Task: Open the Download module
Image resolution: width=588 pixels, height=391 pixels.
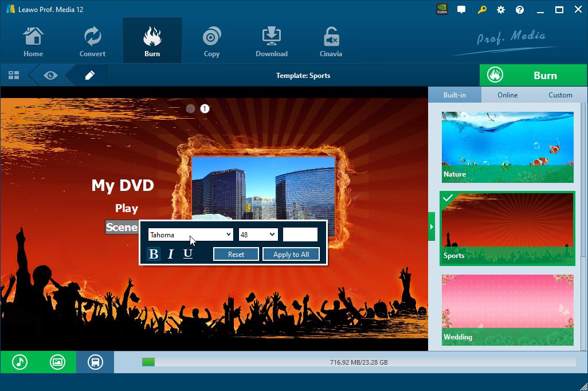Action: (272, 42)
